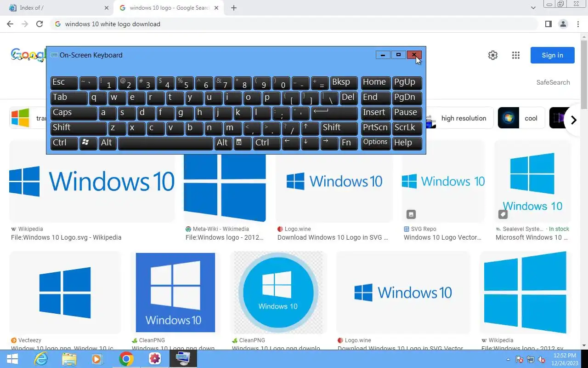Open Chrome tab search dropdown arrow
Viewport: 588px width, 368px height.
[533, 8]
